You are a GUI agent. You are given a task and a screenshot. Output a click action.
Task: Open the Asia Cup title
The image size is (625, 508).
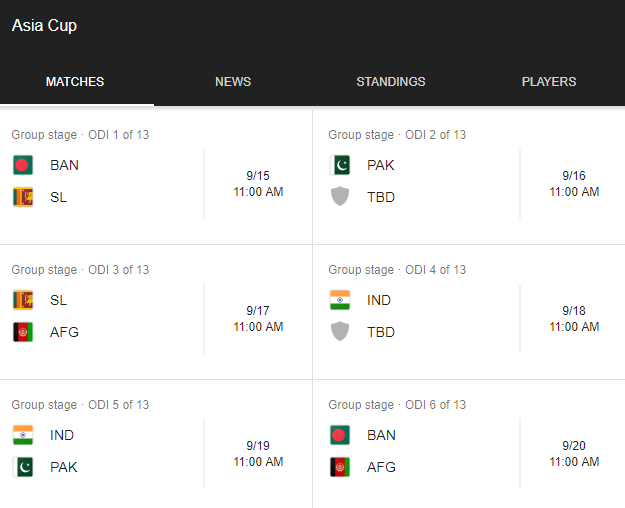click(x=44, y=26)
